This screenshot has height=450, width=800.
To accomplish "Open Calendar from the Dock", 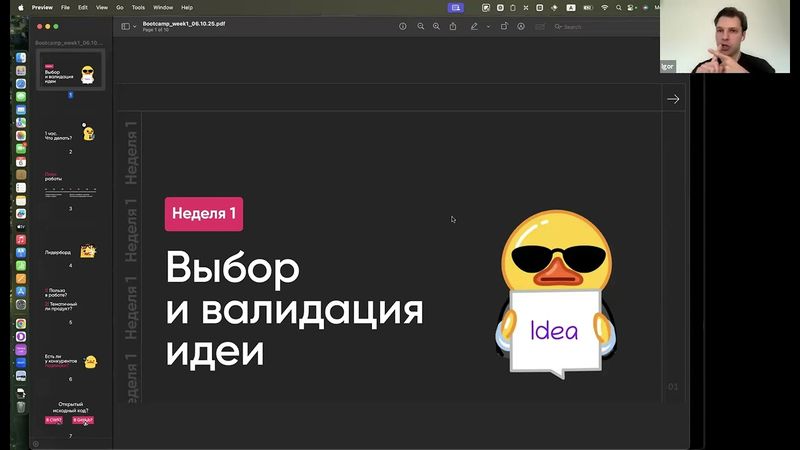I will 21,162.
